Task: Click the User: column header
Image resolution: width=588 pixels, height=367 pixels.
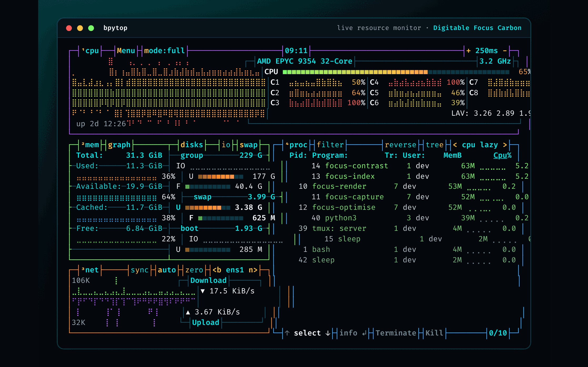Action: pos(414,155)
